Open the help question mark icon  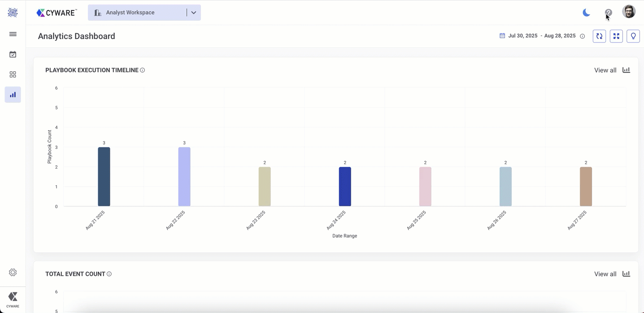tap(608, 13)
